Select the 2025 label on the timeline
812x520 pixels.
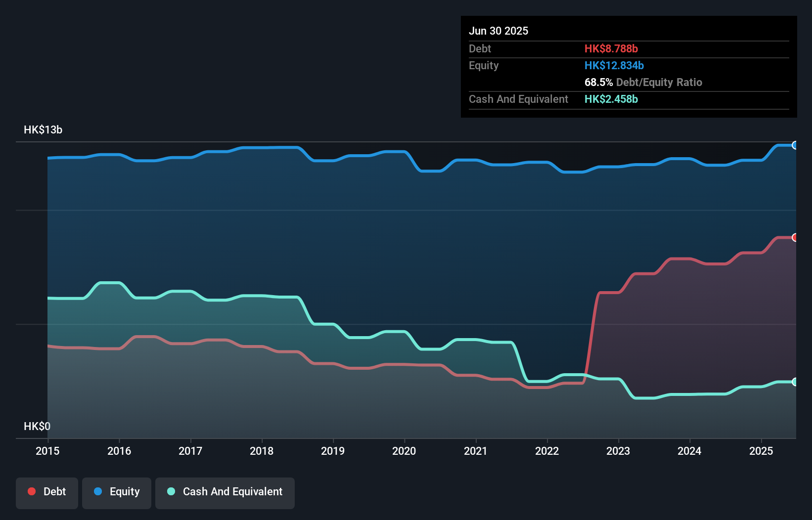tap(761, 451)
